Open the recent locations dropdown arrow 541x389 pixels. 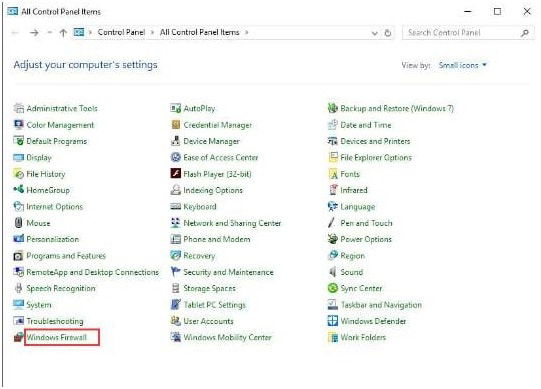coord(49,32)
